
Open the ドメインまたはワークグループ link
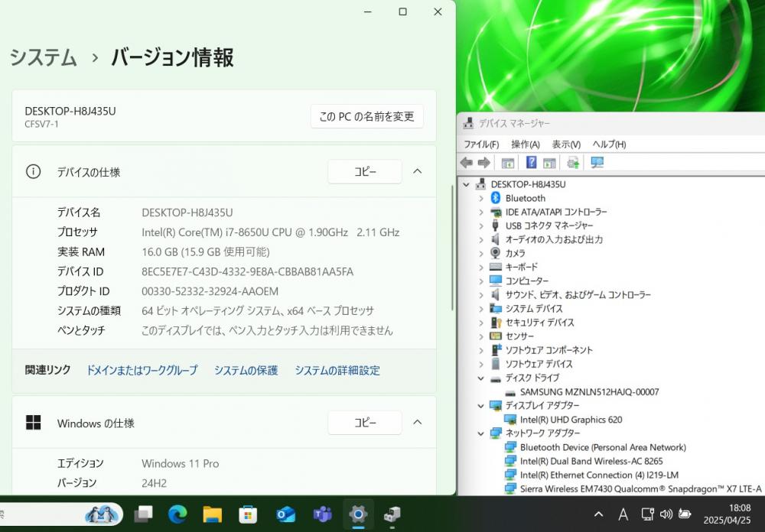[x=142, y=370]
